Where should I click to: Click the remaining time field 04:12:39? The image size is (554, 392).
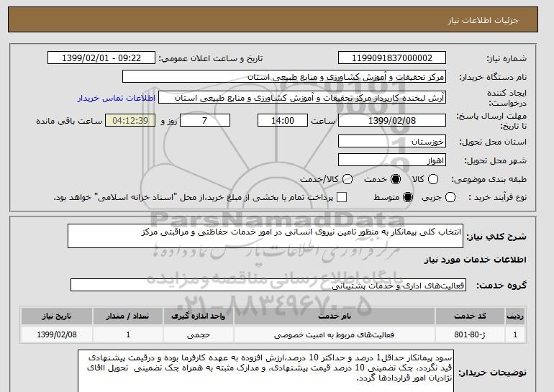click(x=130, y=120)
